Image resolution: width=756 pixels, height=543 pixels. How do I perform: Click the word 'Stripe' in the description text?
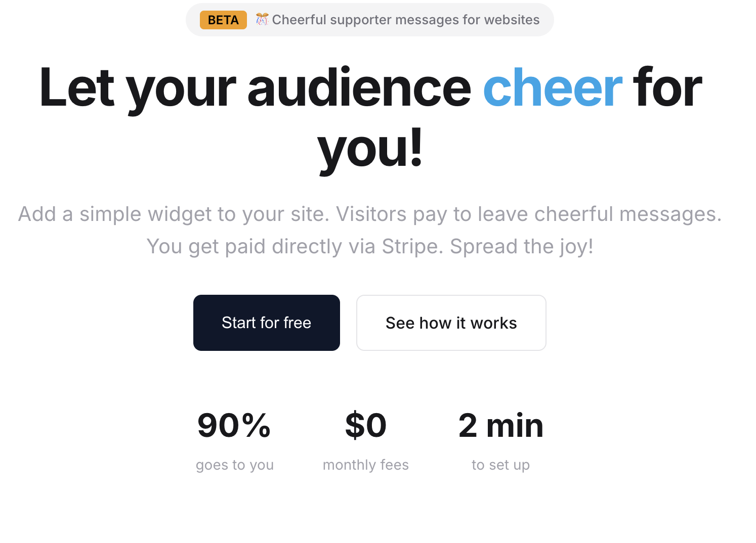[409, 246]
